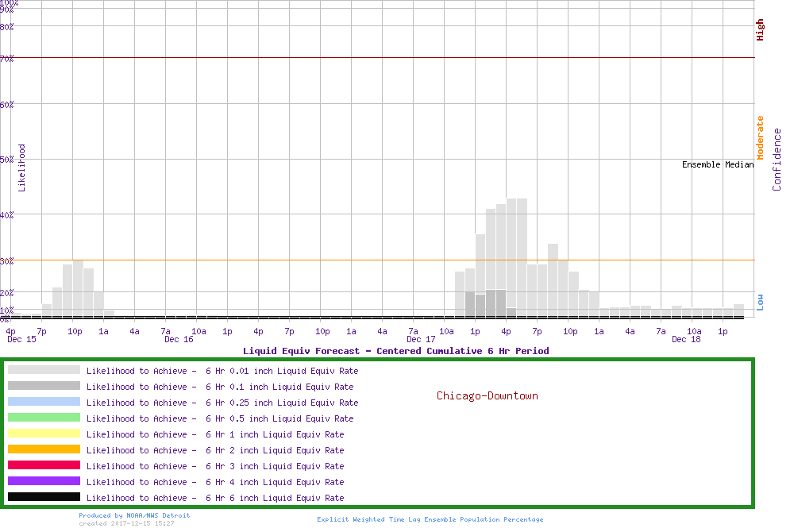Click the light gray 0.01 inch legend swatch
This screenshot has height=532, width=794.
[44, 370]
